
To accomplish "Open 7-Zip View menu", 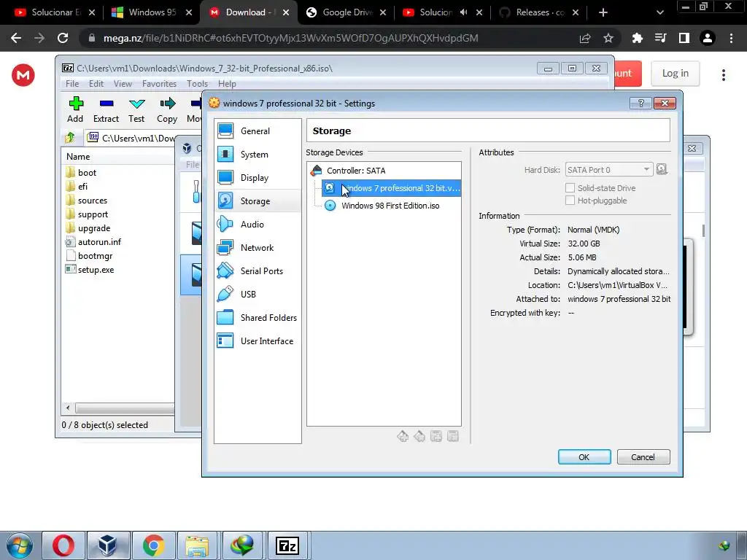I will 123,84.
